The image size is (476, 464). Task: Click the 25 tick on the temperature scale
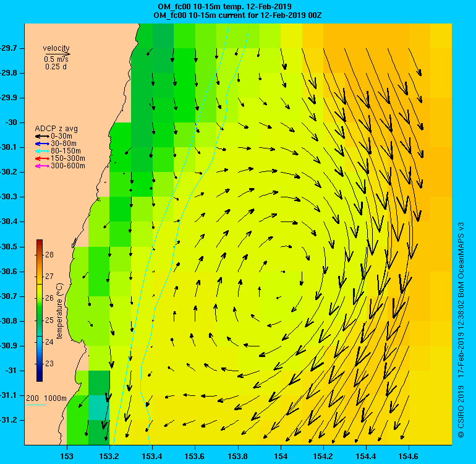click(x=49, y=320)
